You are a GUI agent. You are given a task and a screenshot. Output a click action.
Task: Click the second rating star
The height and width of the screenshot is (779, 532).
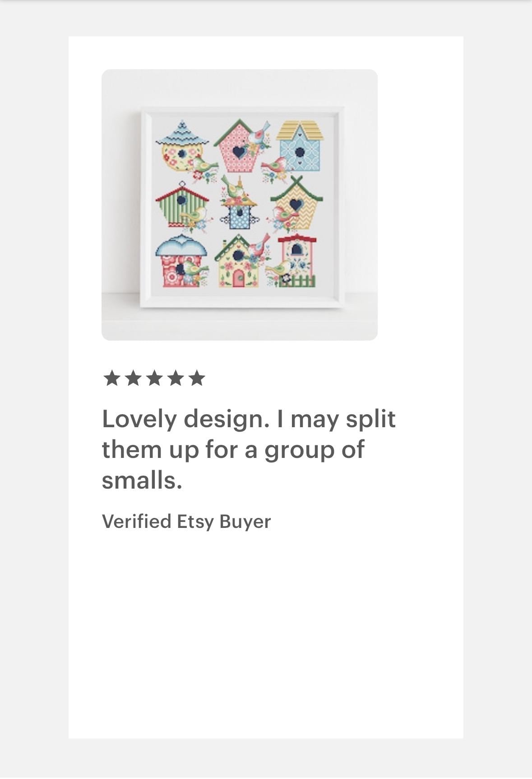(x=133, y=378)
